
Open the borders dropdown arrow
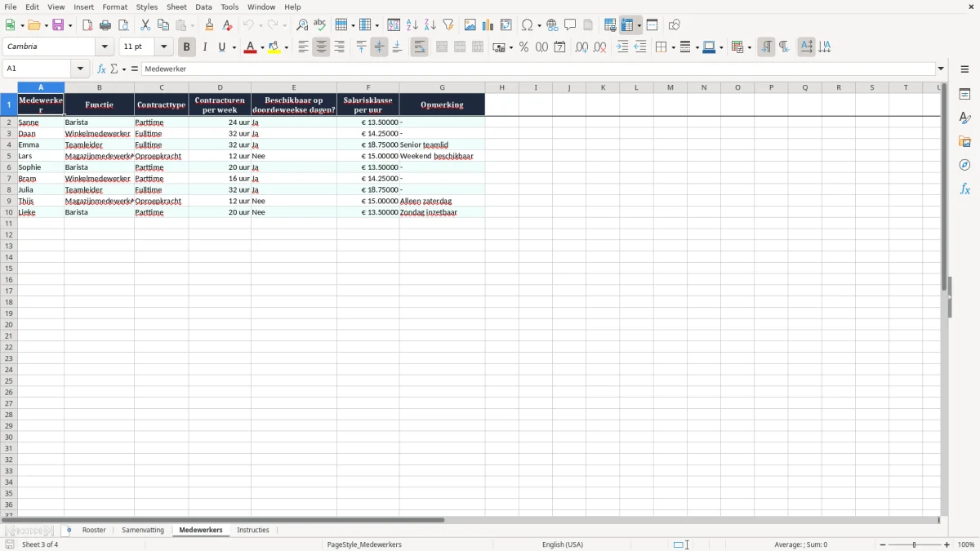(672, 47)
